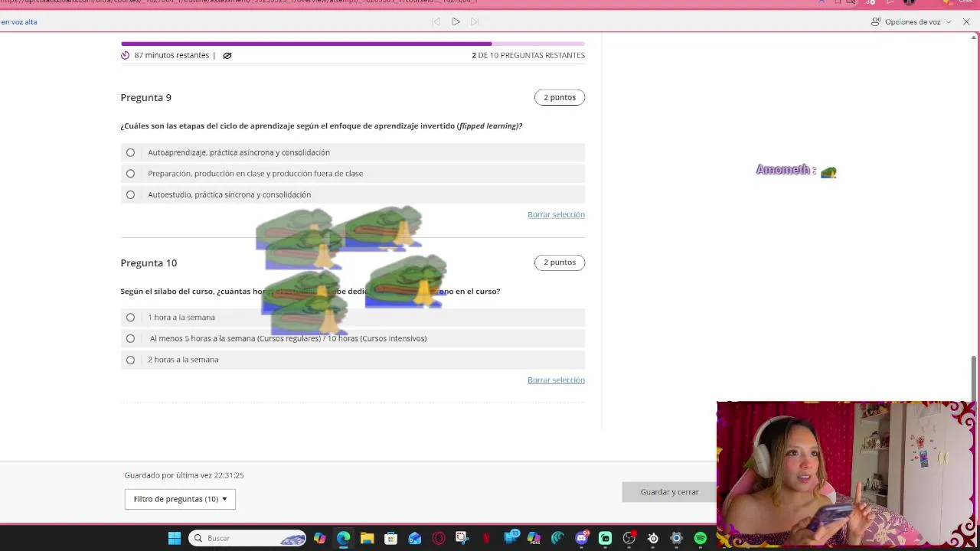
Task: Close the read-aloud toolbar
Action: [x=966, y=21]
